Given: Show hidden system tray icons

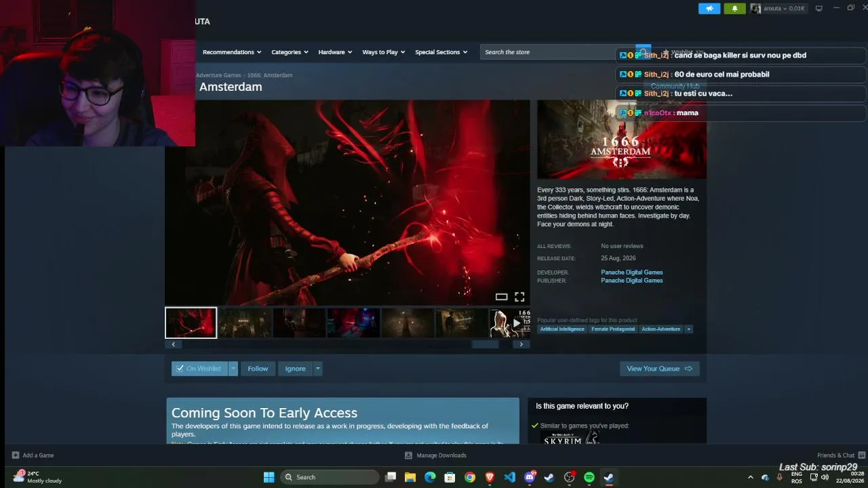Looking at the screenshot, I should tap(750, 477).
